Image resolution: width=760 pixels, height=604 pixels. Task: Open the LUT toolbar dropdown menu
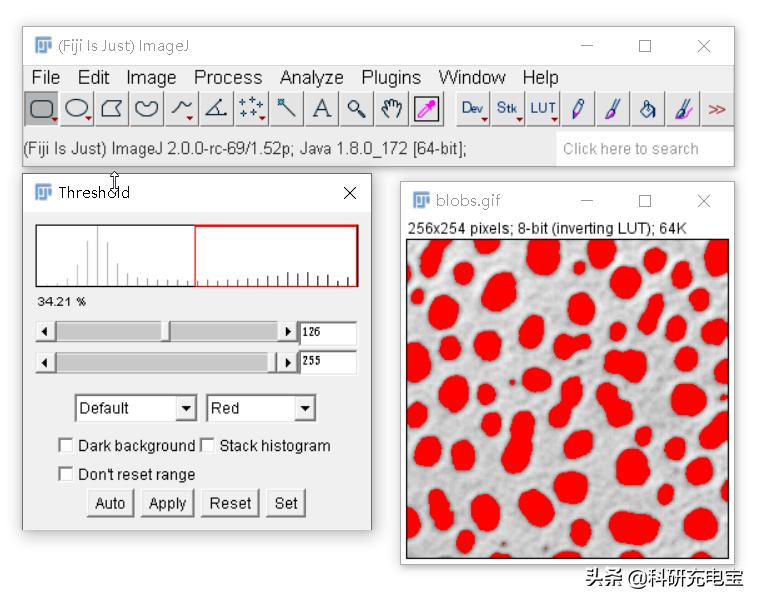click(x=543, y=109)
